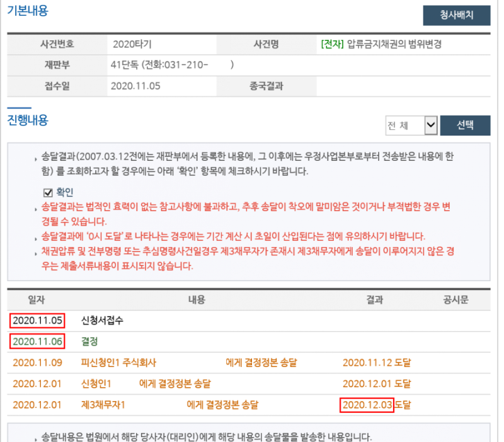Click the 선택 button
The width and height of the screenshot is (504, 442).
pyautogui.click(x=465, y=125)
